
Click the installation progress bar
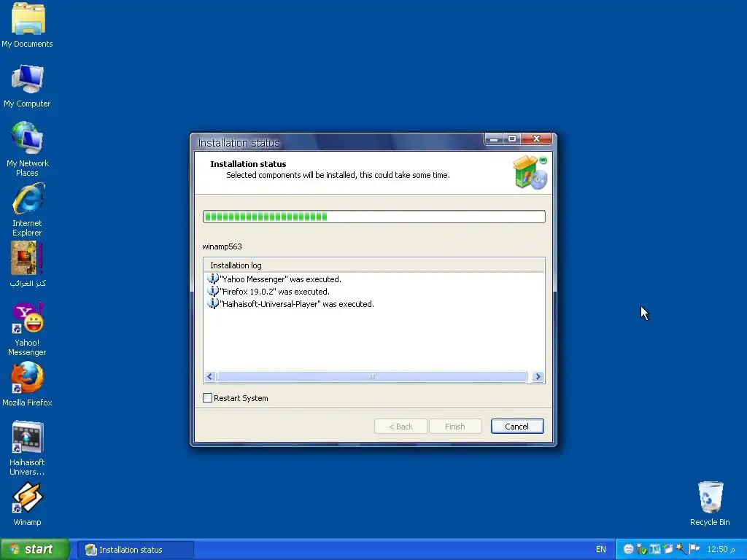374,217
